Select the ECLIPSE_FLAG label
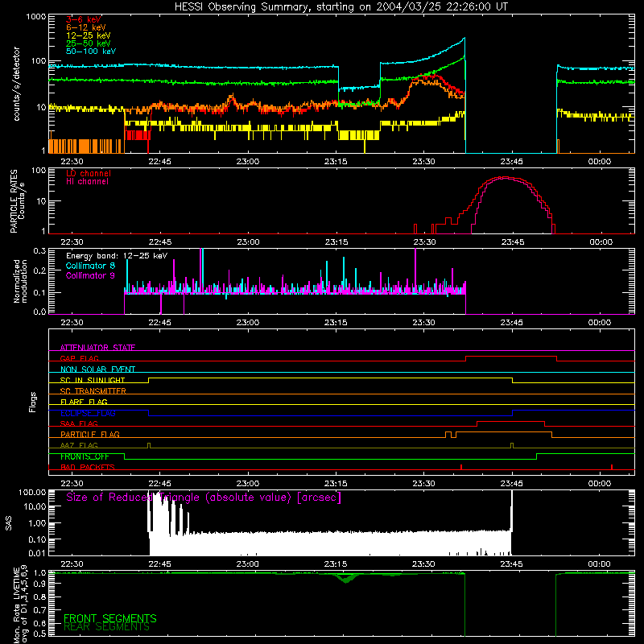Image resolution: width=644 pixels, height=644 pixels. pyautogui.click(x=88, y=413)
